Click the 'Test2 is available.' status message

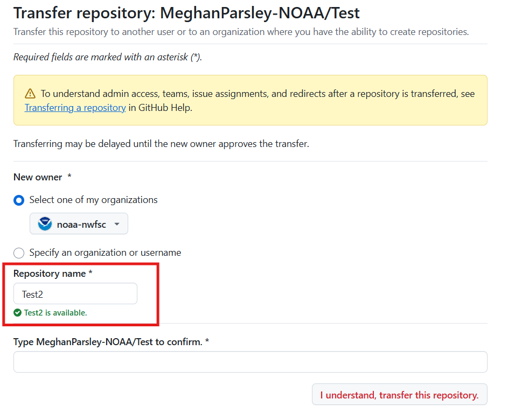coord(55,313)
